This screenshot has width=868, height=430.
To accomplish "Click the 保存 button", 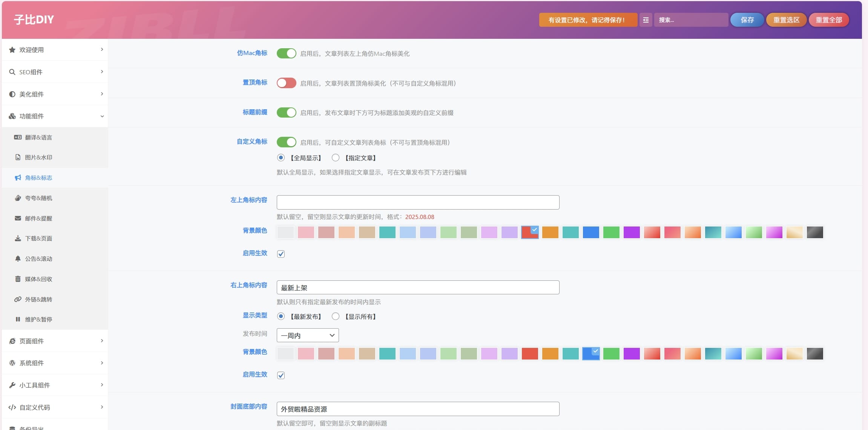I will click(747, 20).
